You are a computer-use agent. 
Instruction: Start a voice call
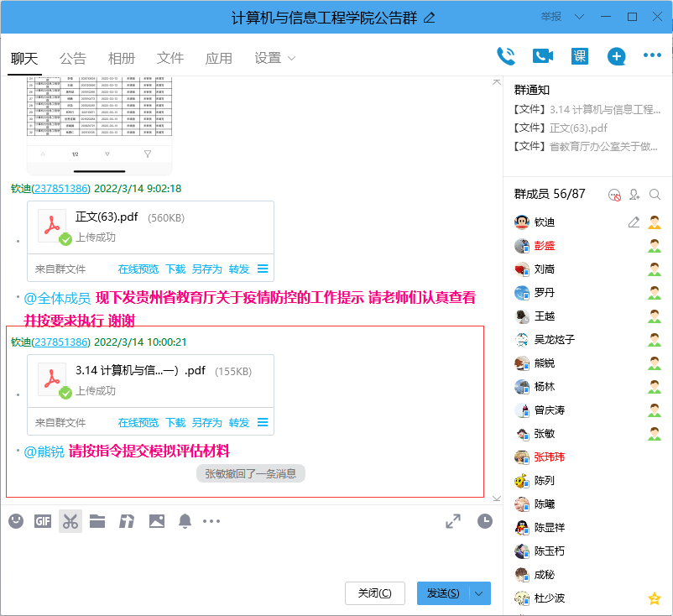click(x=506, y=55)
